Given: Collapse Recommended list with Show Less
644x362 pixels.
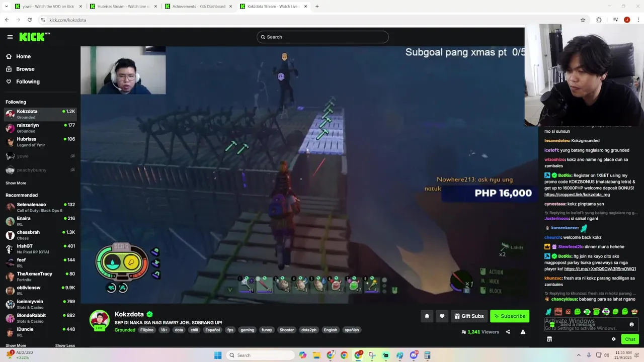Looking at the screenshot, I should [x=65, y=345].
